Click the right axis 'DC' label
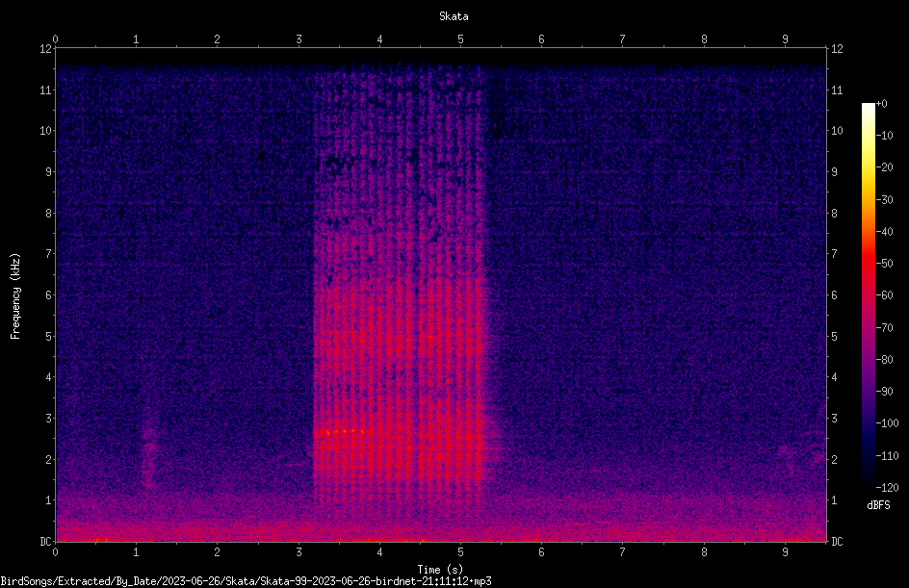Image resolution: width=909 pixels, height=588 pixels. (x=837, y=541)
